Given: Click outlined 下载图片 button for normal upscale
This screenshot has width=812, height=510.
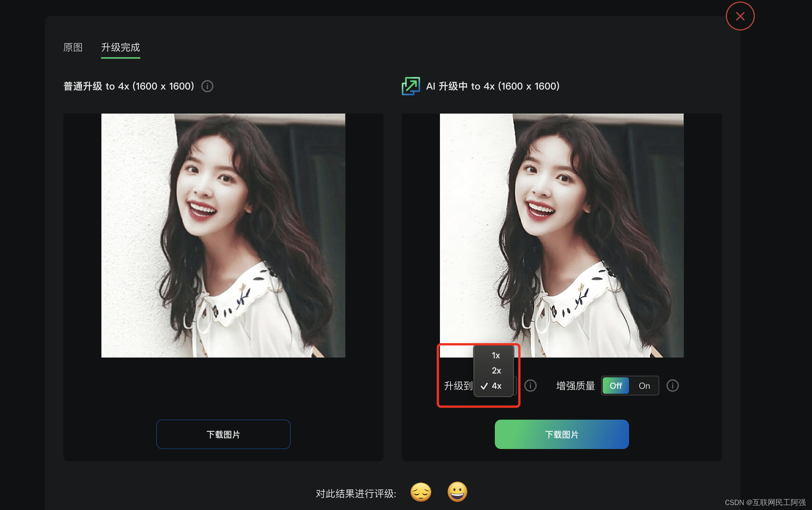Looking at the screenshot, I should point(223,435).
